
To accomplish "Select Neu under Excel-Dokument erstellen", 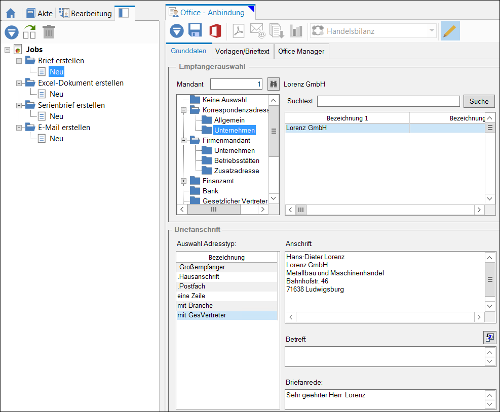I will point(56,94).
